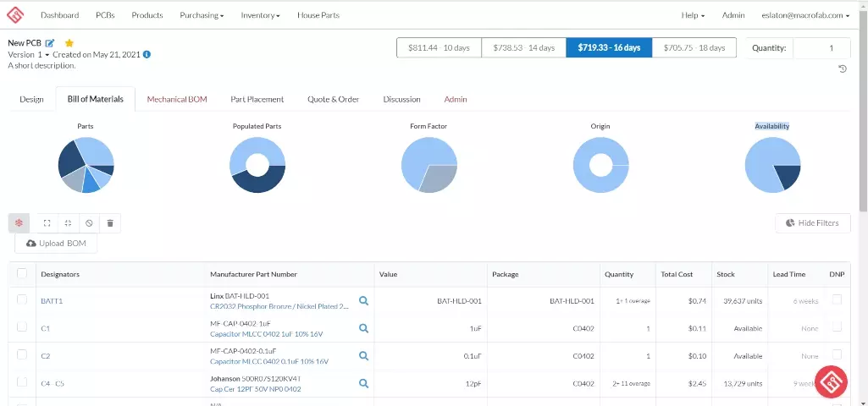Click the crossed-circle icon in BOM toolbar
The height and width of the screenshot is (406, 868).
pos(89,223)
